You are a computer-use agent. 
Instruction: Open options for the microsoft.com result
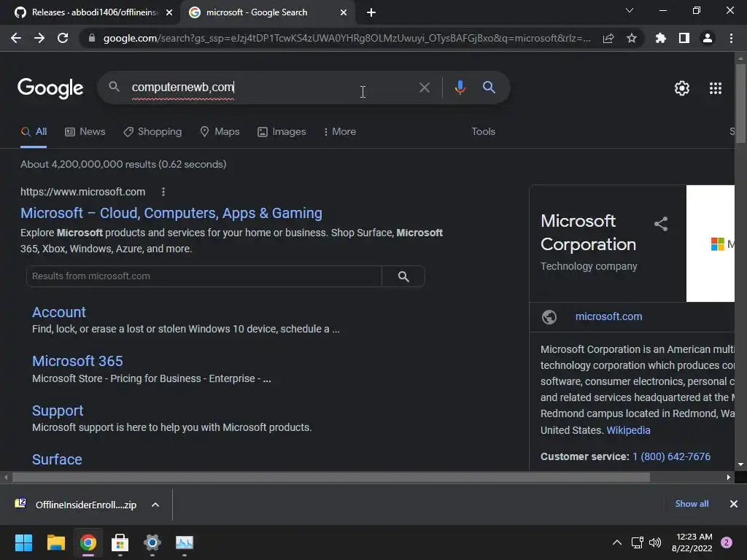tap(163, 192)
